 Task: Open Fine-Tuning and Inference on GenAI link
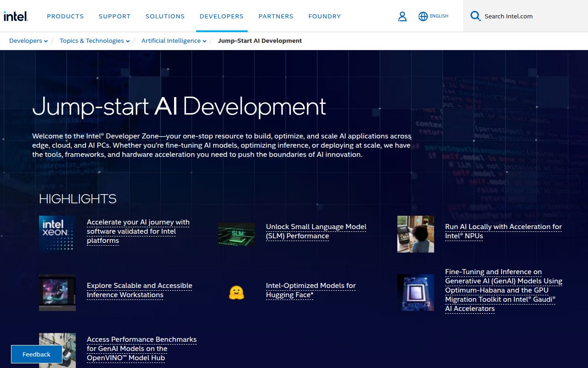tap(503, 290)
